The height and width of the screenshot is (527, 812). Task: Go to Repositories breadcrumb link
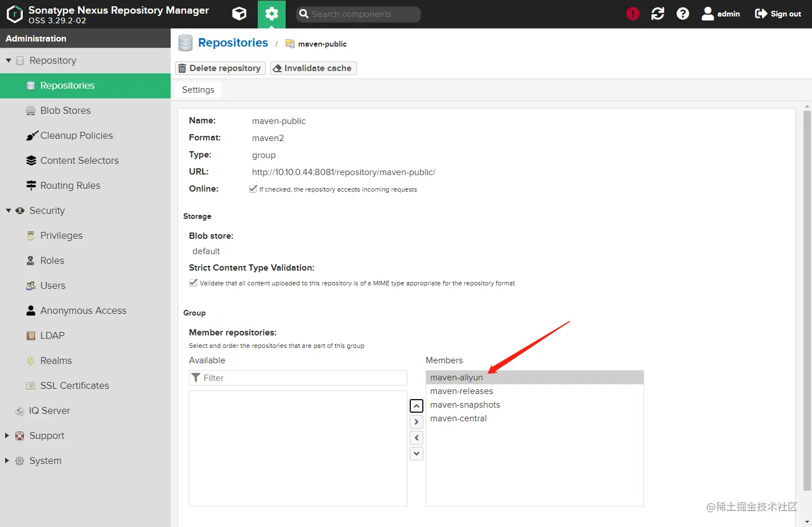point(233,43)
